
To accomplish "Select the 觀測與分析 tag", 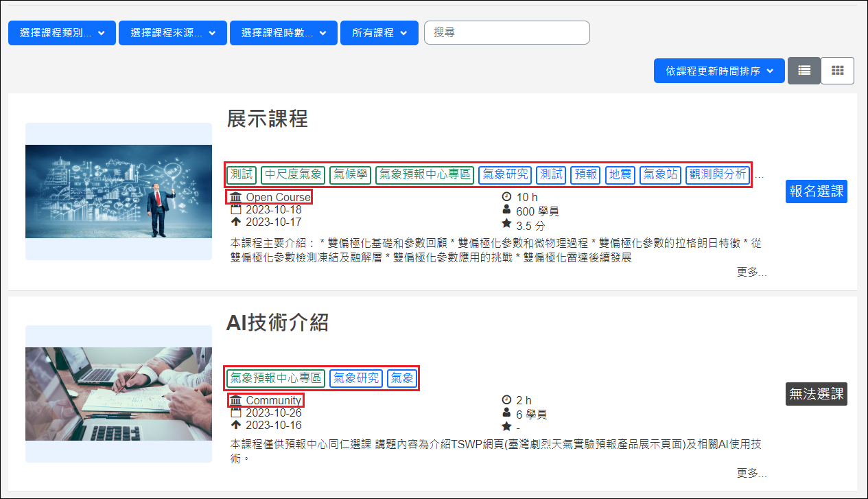I will pos(718,174).
